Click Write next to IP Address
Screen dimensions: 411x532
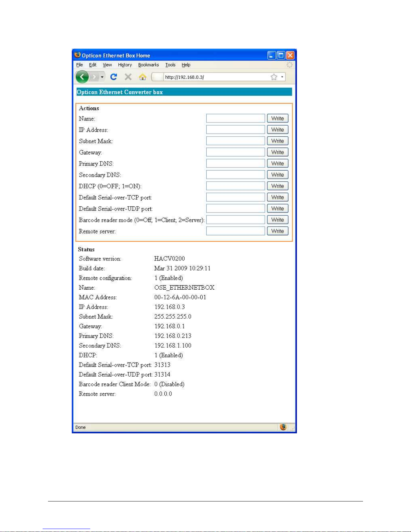click(277, 130)
